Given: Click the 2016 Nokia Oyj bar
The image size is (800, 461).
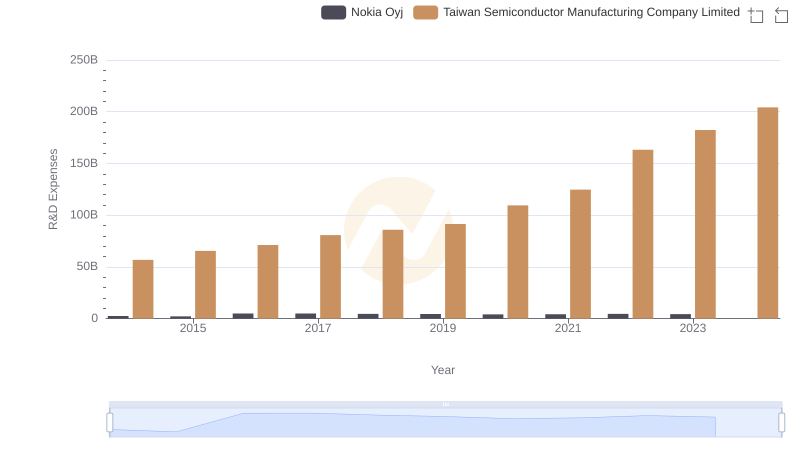Looking at the screenshot, I should coord(243,316).
